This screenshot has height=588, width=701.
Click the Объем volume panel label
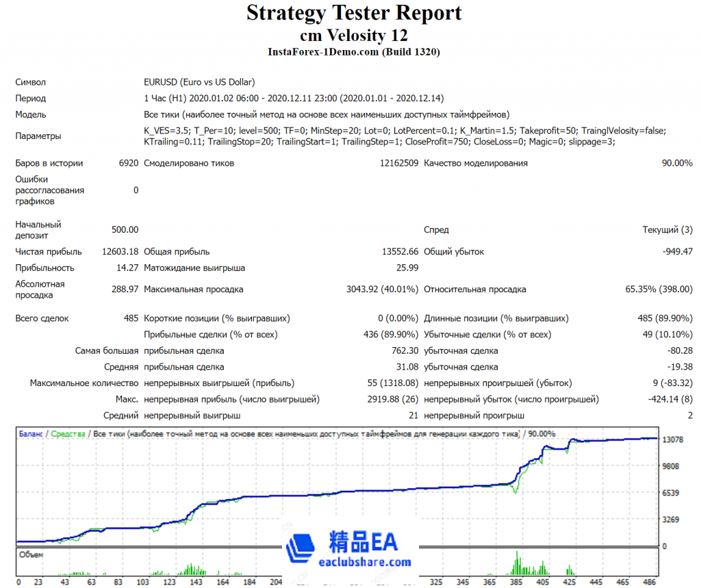(31, 554)
